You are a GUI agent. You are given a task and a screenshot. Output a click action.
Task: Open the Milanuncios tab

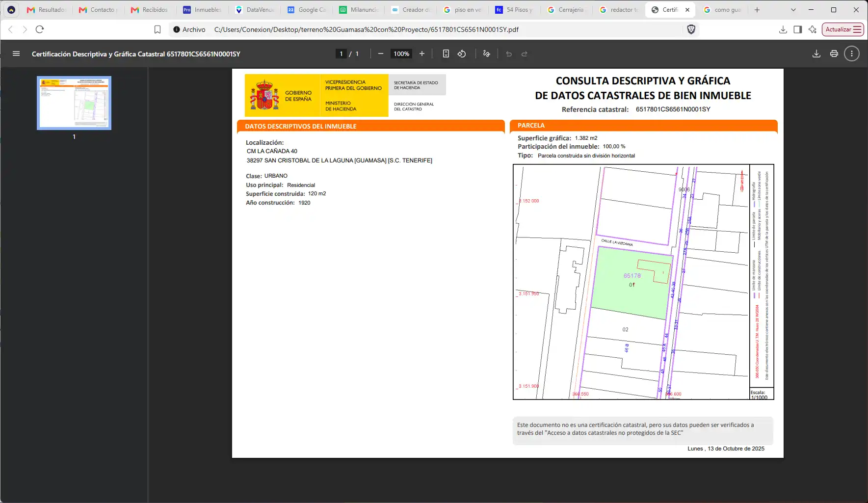click(358, 10)
